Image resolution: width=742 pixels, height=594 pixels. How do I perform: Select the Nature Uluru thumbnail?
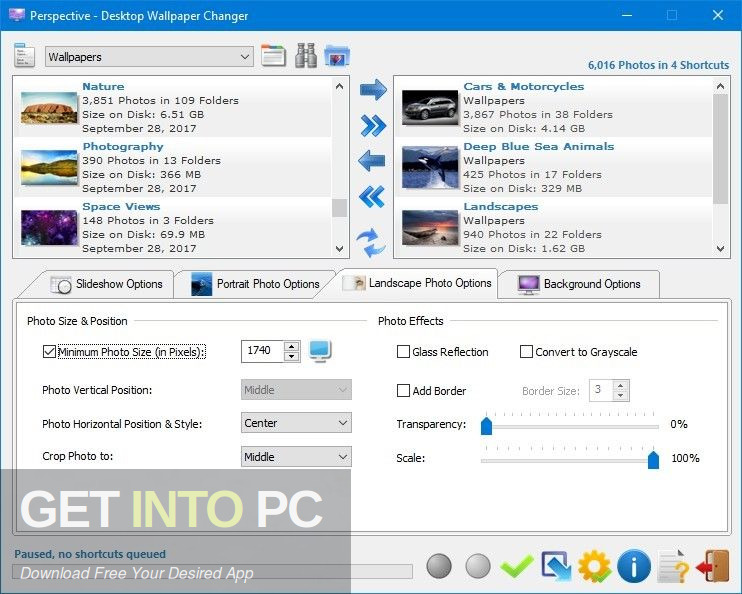coord(49,107)
